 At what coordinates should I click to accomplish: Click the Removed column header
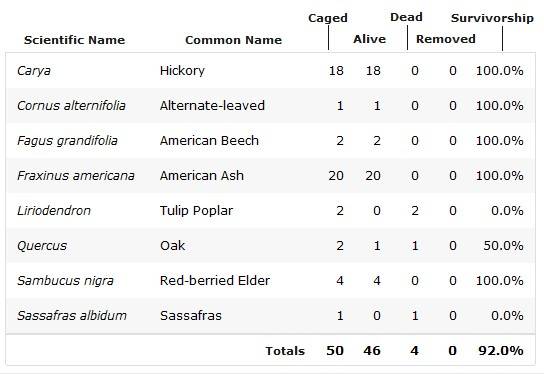[x=446, y=39]
